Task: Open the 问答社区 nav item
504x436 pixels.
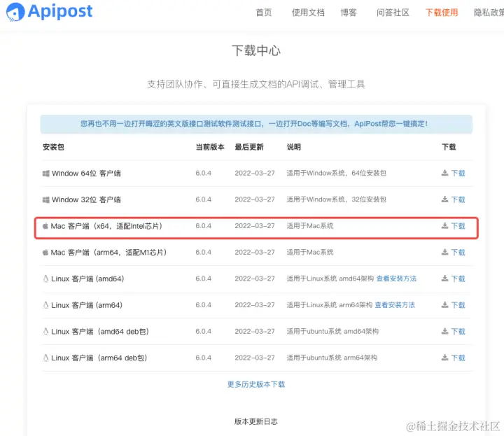Action: tap(393, 13)
